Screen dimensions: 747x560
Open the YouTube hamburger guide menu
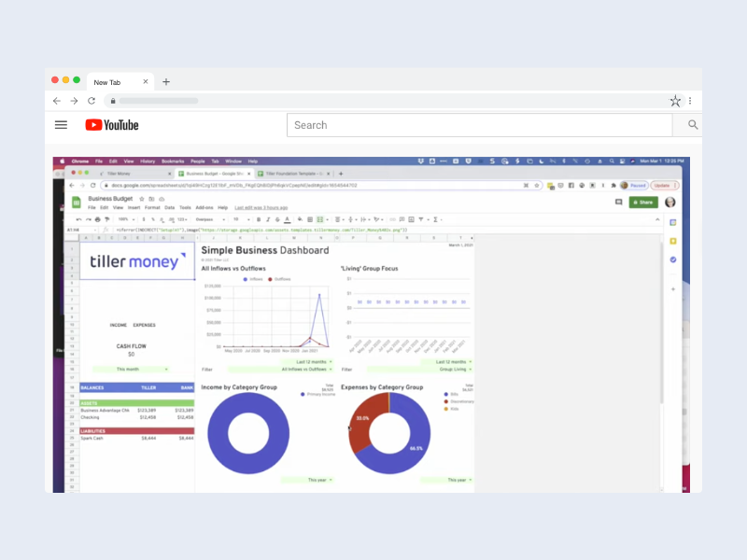pyautogui.click(x=61, y=125)
